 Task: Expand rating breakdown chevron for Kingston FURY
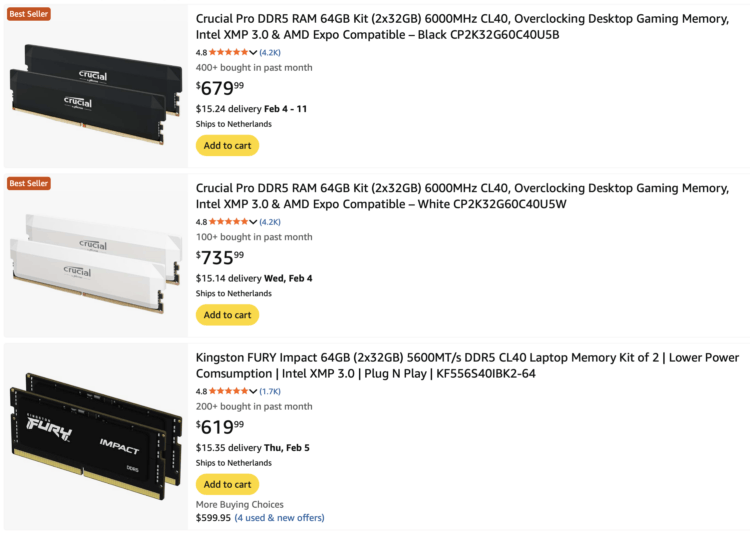tap(253, 391)
